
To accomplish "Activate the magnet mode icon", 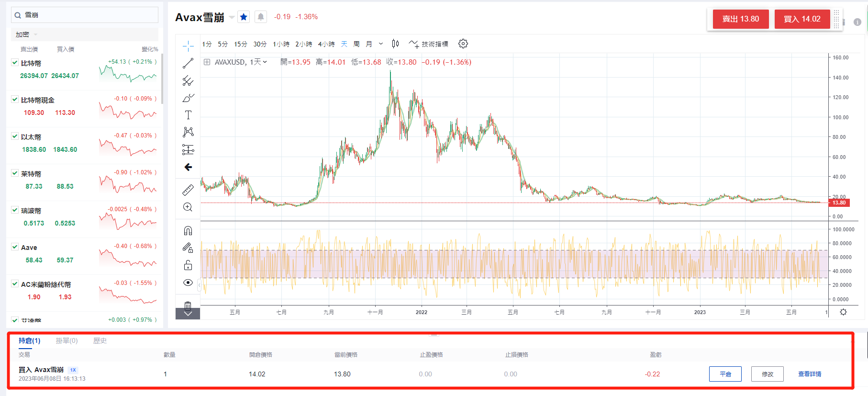I will point(188,231).
